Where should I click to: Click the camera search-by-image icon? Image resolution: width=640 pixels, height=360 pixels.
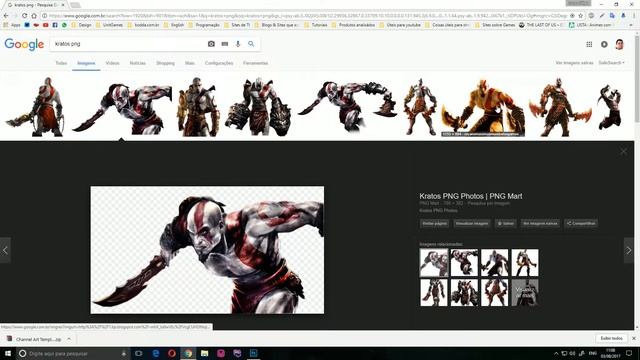pos(211,44)
